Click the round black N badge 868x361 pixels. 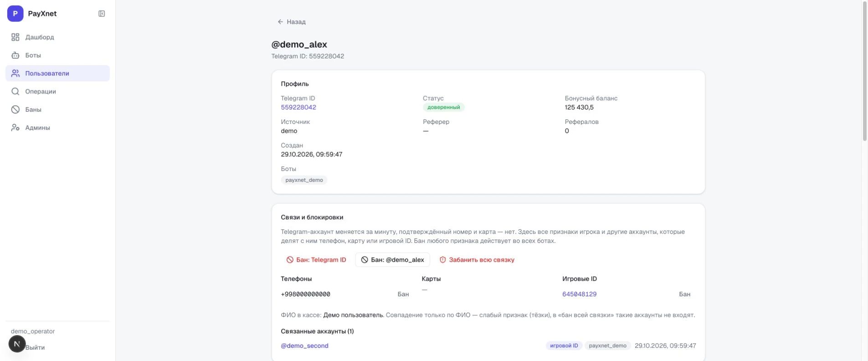point(17,344)
